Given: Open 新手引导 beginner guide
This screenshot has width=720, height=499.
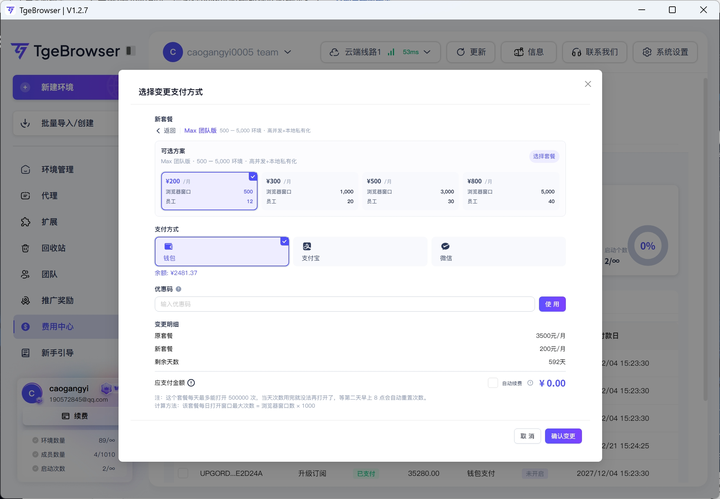Looking at the screenshot, I should pos(66,353).
